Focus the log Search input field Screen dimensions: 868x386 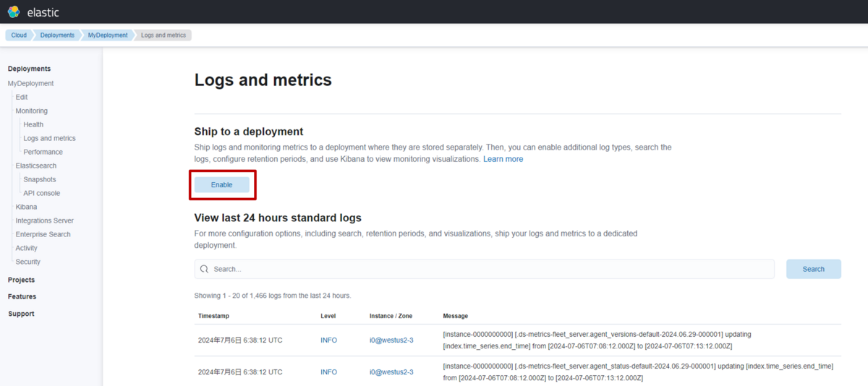pos(485,269)
